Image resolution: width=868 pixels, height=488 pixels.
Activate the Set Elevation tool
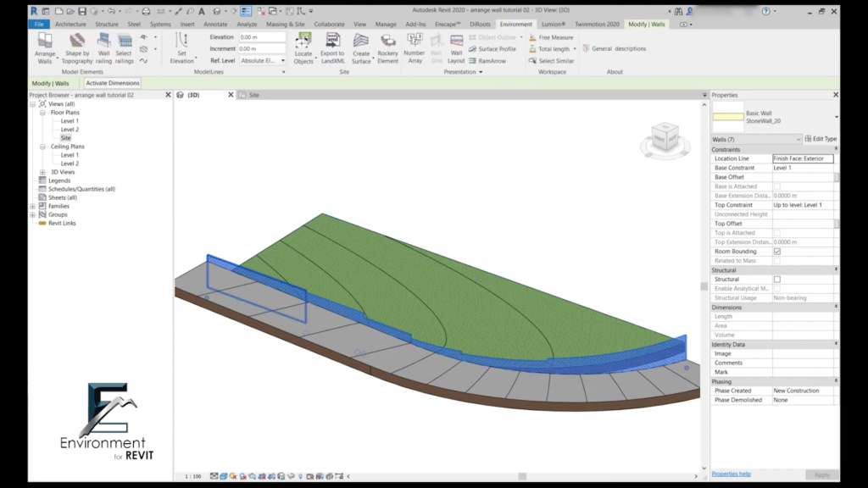(x=181, y=48)
